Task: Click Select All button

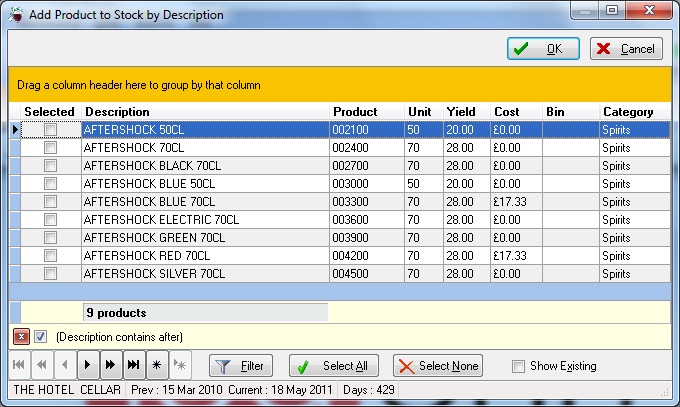Action: click(333, 366)
